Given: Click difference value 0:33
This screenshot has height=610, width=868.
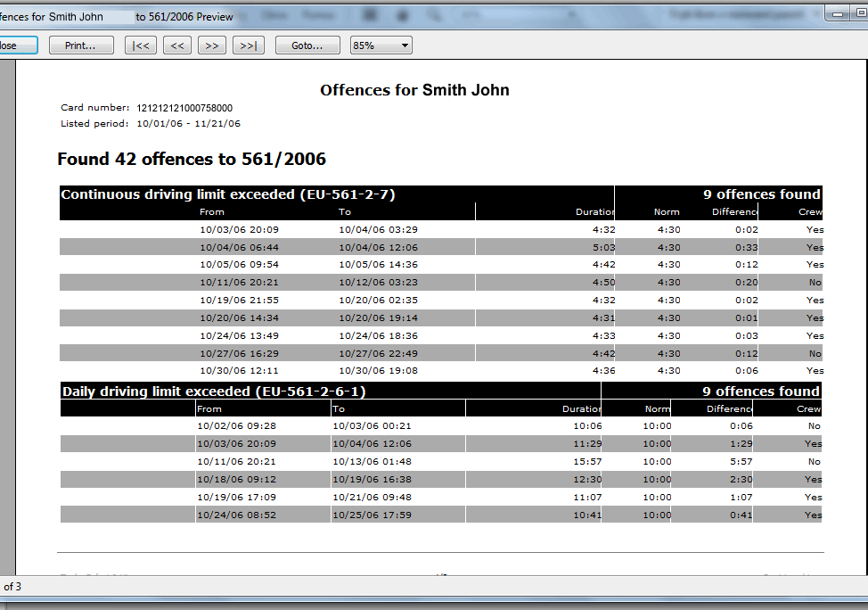Looking at the screenshot, I should coord(746,247).
